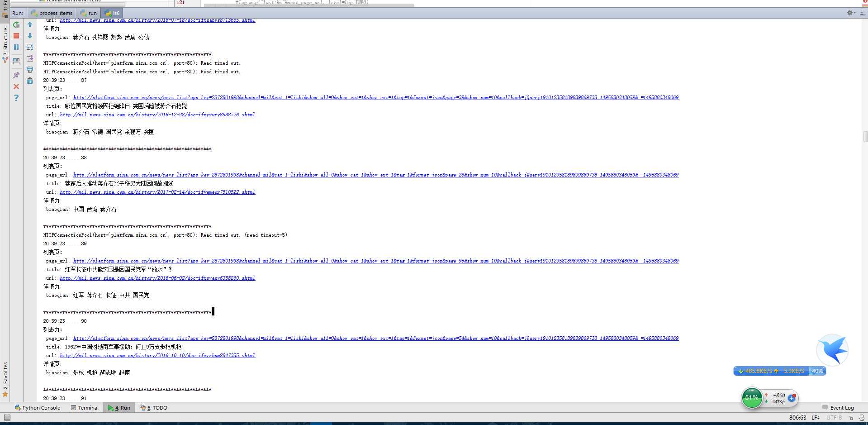The width and height of the screenshot is (868, 425).
Task: Click the timestamp line numbered 87
Action: pos(65,80)
